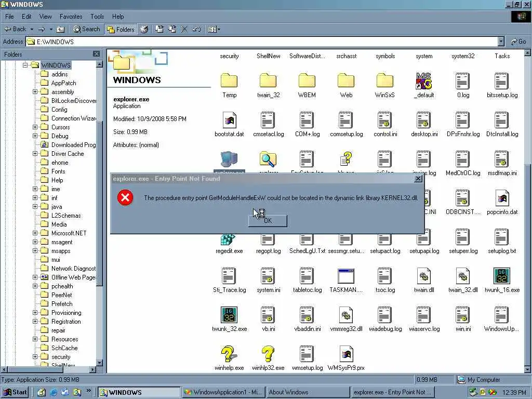Toggle the Folders pane button
This screenshot has width=532, height=399.
pyautogui.click(x=121, y=30)
